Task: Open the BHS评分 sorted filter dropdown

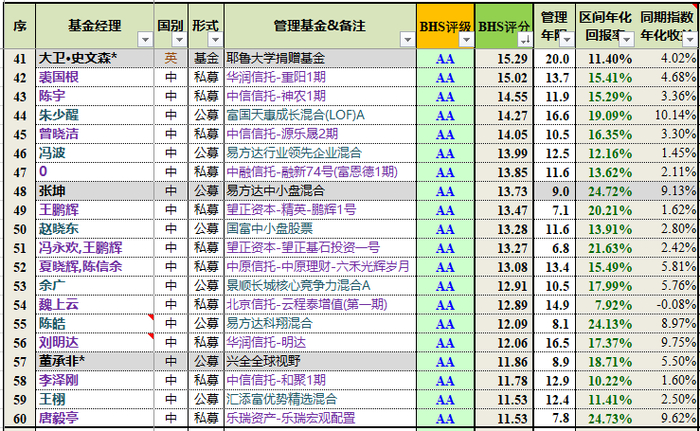Action: point(525,40)
